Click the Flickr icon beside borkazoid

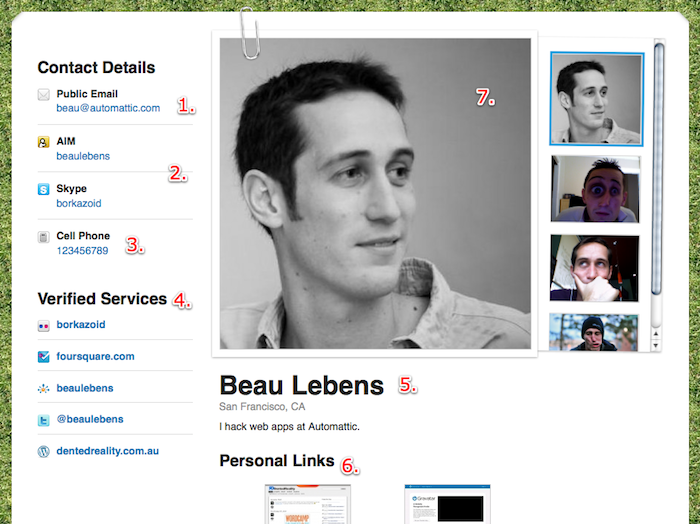tap(43, 325)
